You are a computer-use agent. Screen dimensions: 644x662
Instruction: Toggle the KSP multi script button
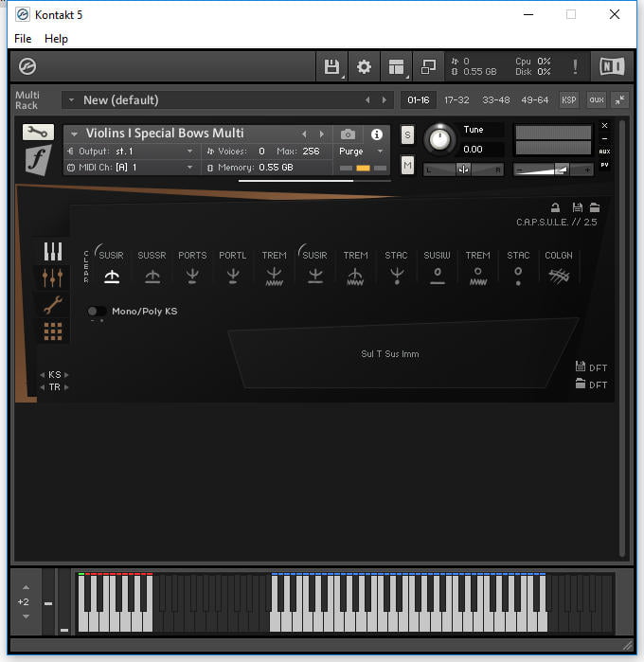(x=568, y=100)
